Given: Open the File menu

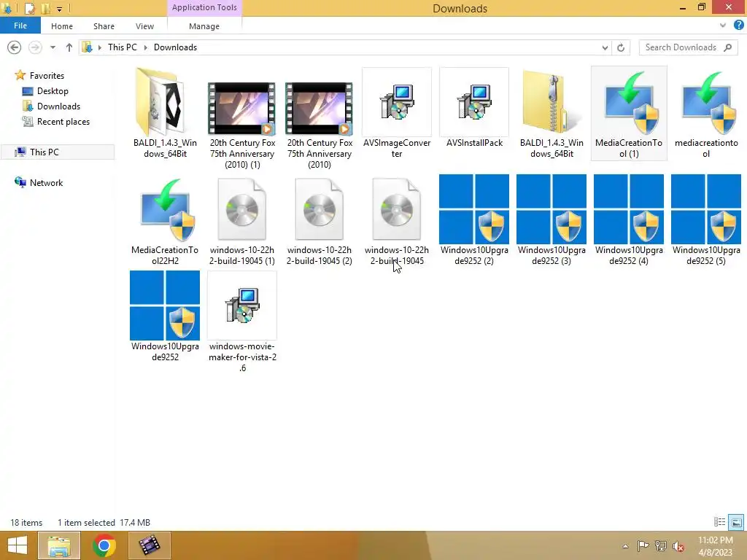Looking at the screenshot, I should pos(20,26).
